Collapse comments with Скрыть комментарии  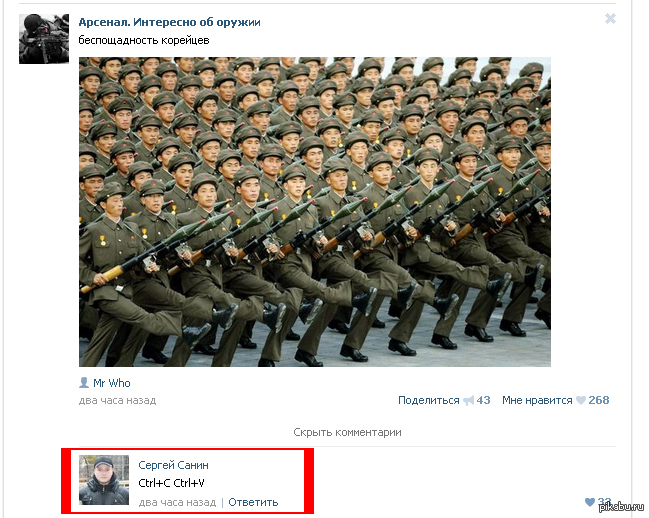[x=347, y=432]
